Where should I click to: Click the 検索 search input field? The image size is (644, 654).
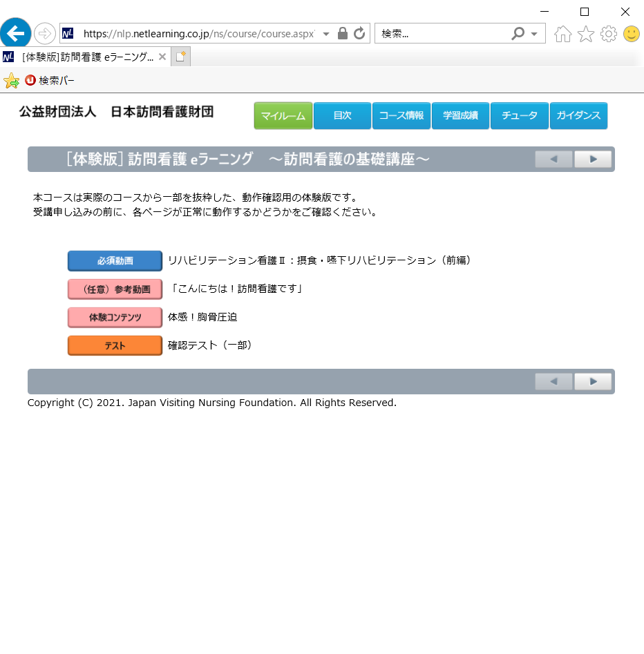(x=442, y=34)
